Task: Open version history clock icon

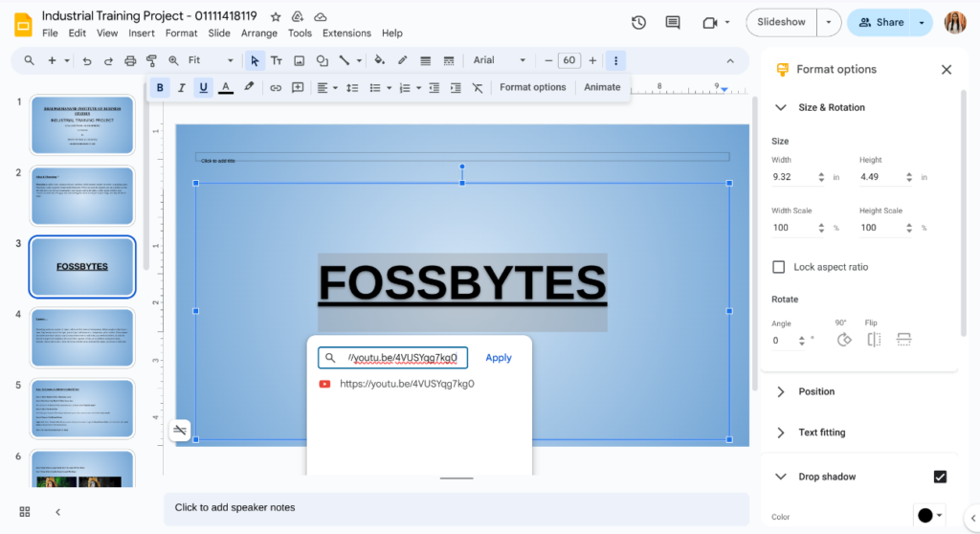Action: (x=638, y=23)
